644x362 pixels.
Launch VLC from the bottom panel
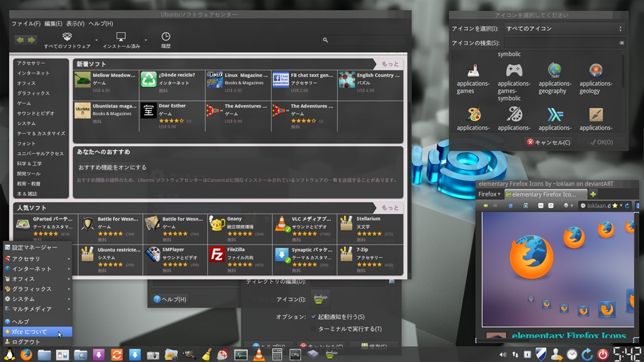[258, 354]
